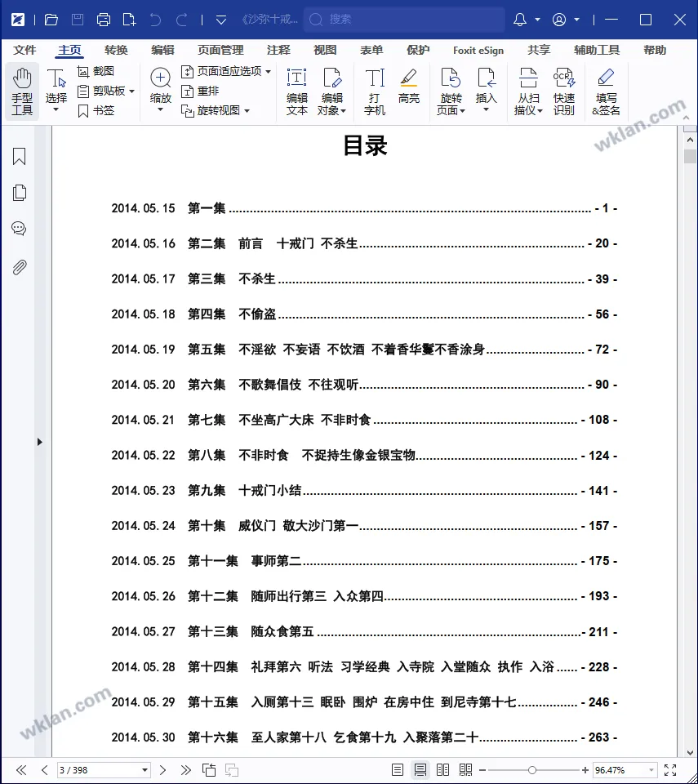The height and width of the screenshot is (784, 698).
Task: Go to first page
Action: tap(21, 770)
